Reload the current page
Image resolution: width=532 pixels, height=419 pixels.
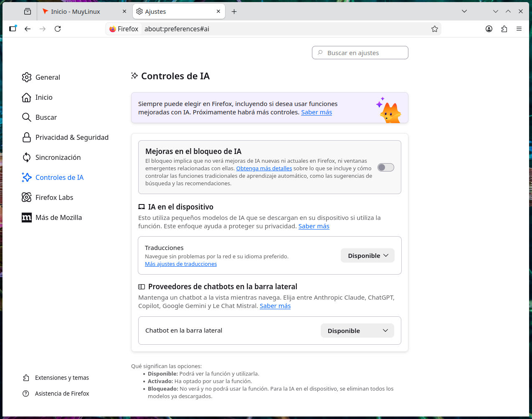(58, 29)
